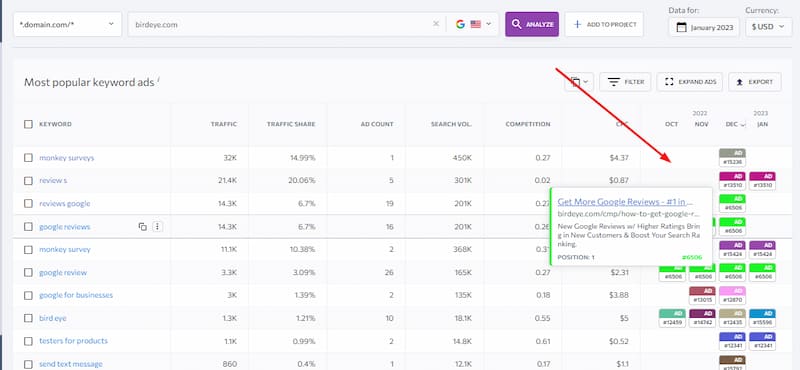Image resolution: width=800 pixels, height=370 pixels.
Task: Sort the table by TRAFFIC SHARE column
Action: [291, 124]
